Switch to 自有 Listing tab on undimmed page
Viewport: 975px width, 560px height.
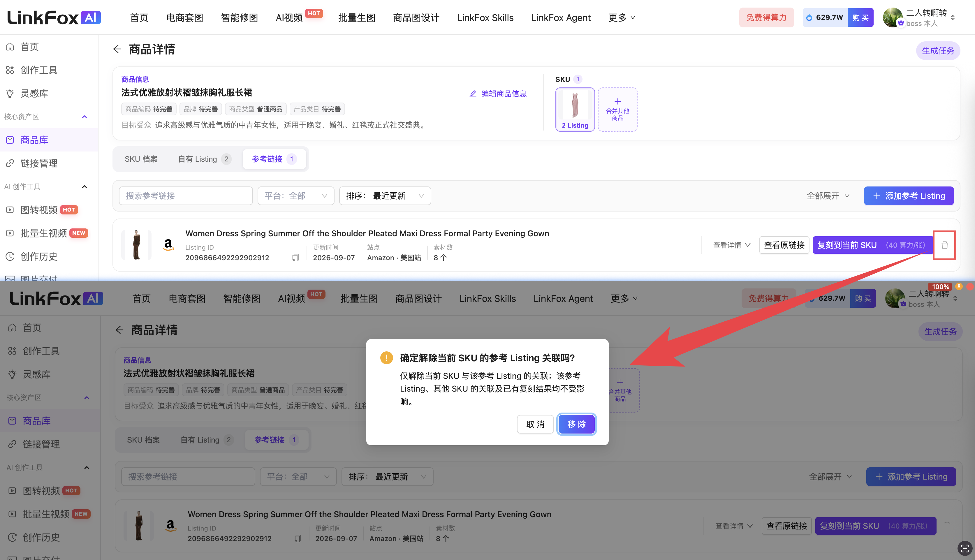point(204,159)
